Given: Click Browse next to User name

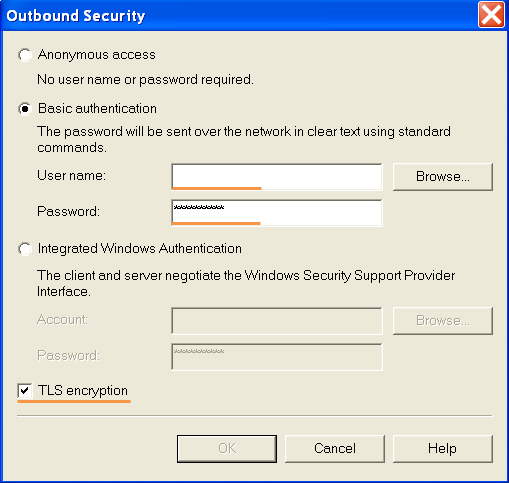Looking at the screenshot, I should point(443,177).
